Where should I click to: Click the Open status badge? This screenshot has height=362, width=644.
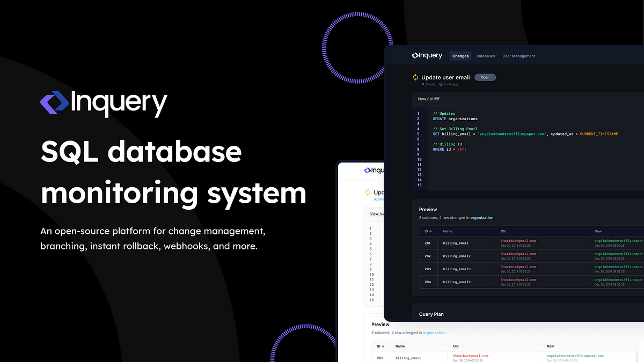pyautogui.click(x=485, y=77)
